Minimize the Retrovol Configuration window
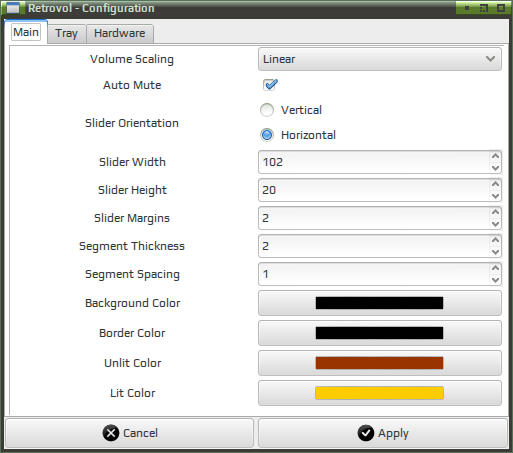 [x=467, y=8]
